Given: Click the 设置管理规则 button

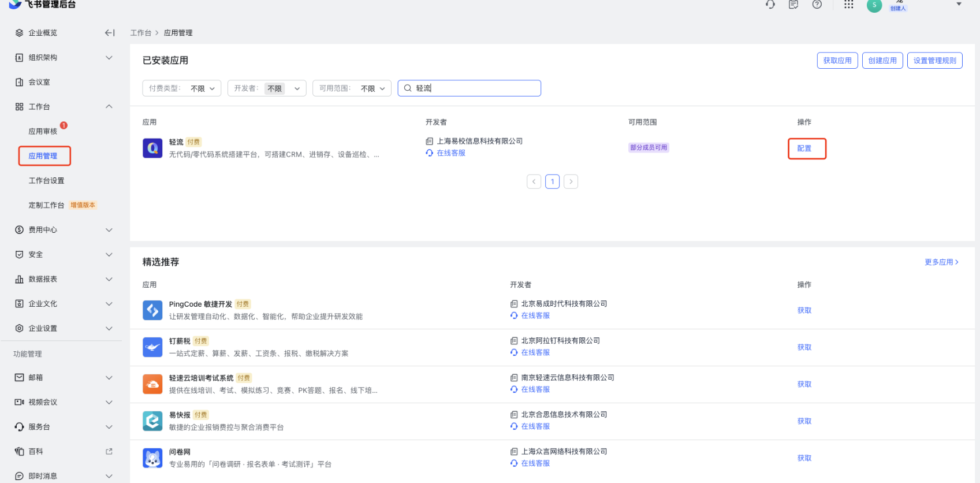Looking at the screenshot, I should [935, 61].
